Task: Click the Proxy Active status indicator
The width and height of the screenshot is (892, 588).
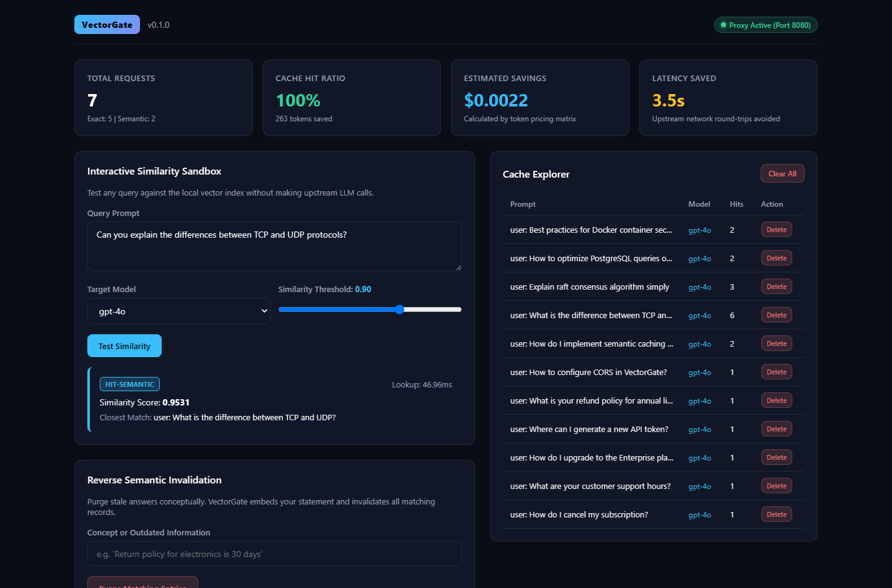Action: click(766, 25)
